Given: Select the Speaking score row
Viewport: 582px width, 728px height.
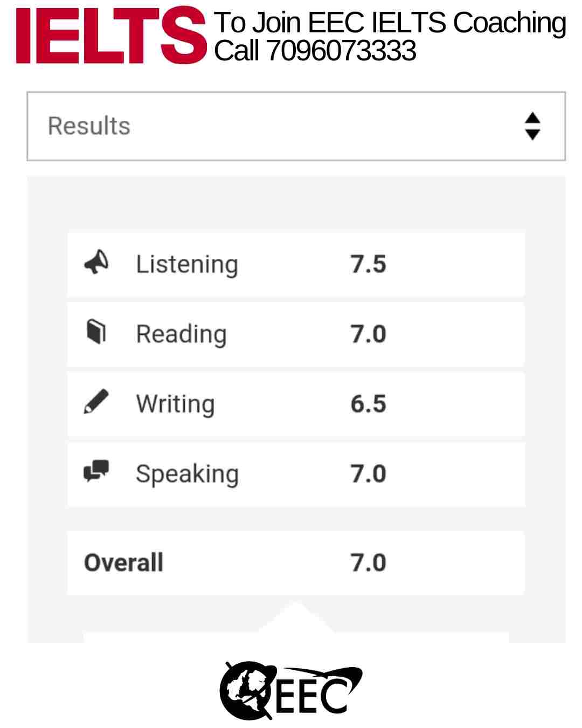Looking at the screenshot, I should tap(296, 474).
